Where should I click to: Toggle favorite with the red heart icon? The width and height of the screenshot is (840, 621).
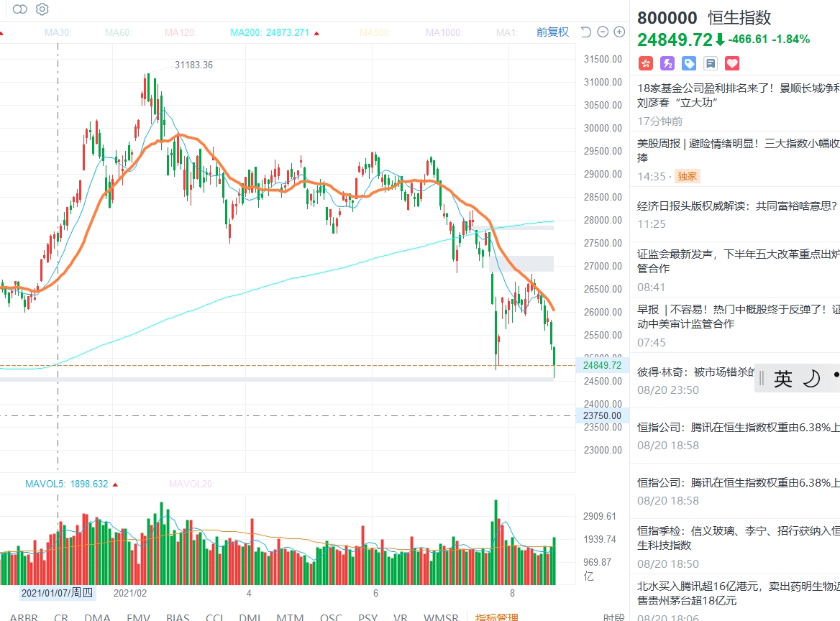(x=732, y=63)
